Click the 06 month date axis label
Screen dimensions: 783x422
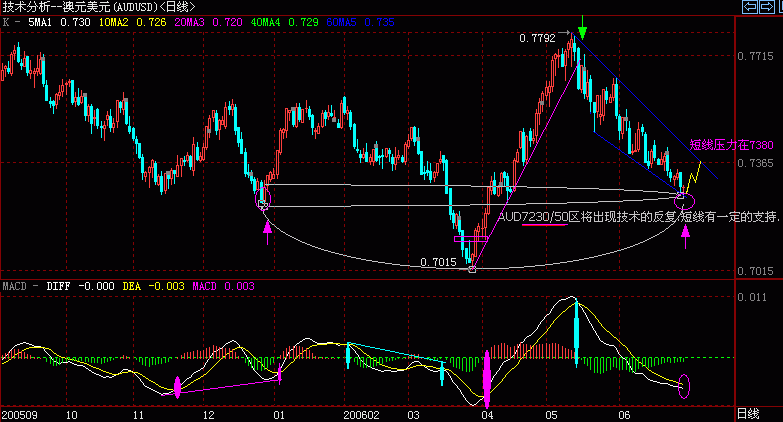624,415
